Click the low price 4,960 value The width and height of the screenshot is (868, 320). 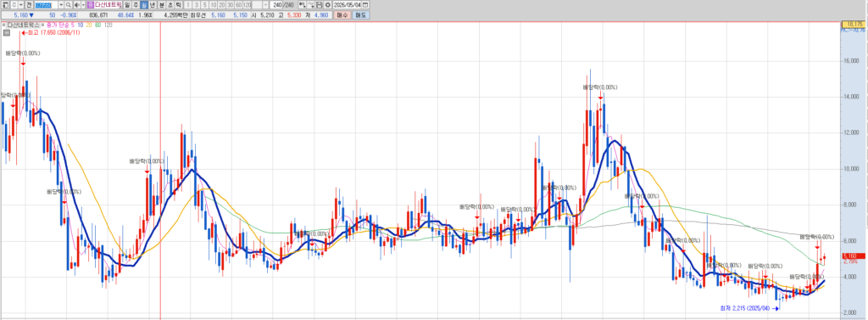pyautogui.click(x=321, y=15)
